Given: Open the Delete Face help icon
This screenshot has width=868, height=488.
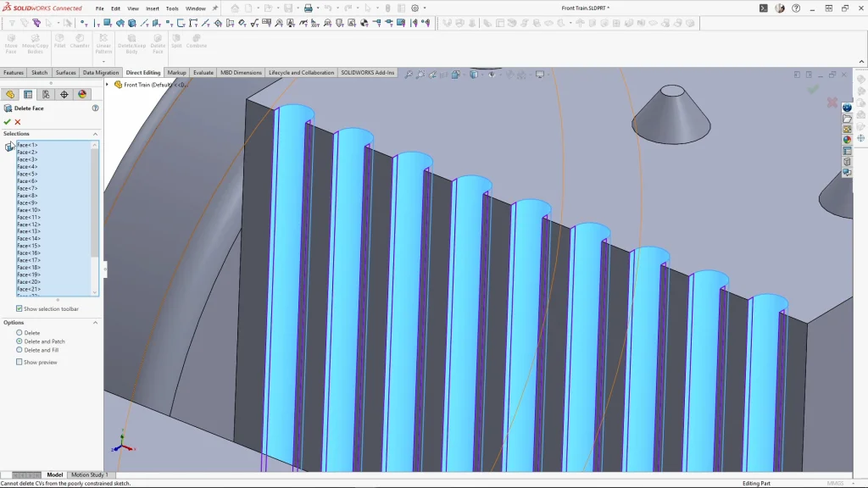Looking at the screenshot, I should pyautogui.click(x=95, y=108).
